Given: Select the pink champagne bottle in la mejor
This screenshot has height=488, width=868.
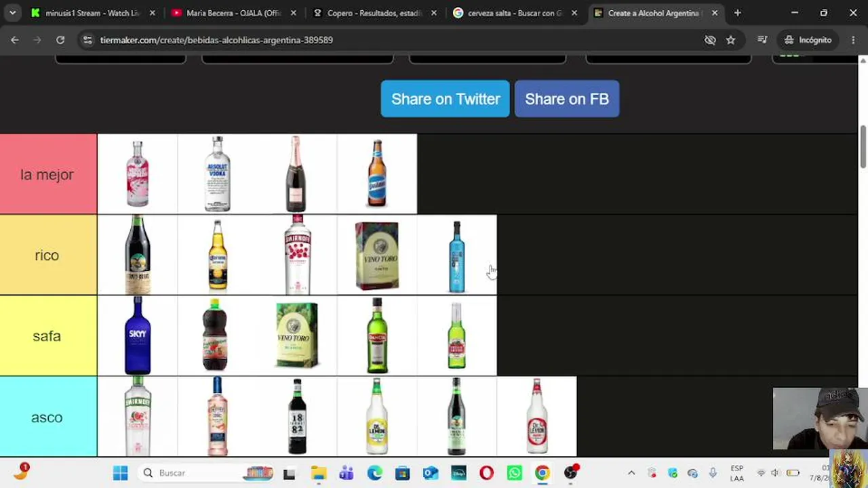Looking at the screenshot, I should 297,174.
